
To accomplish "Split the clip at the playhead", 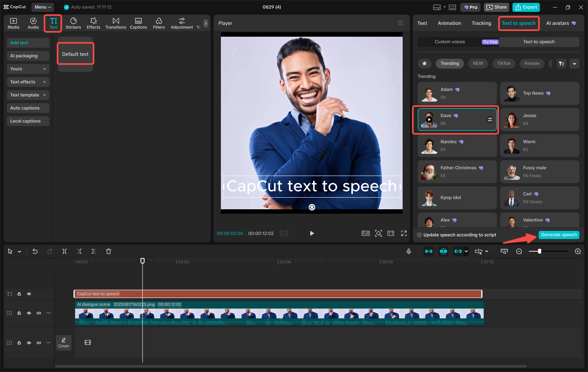I will coord(65,251).
